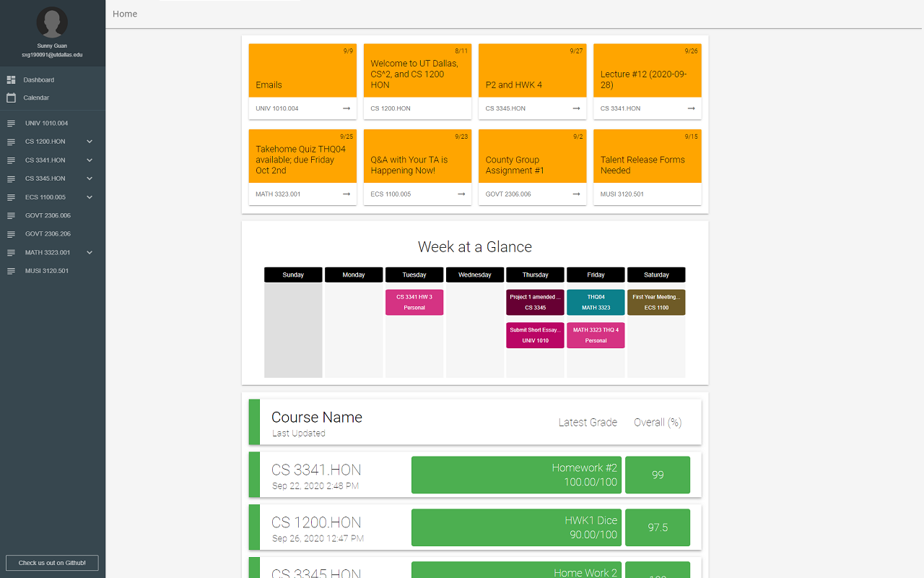Click arrow on County Group Assignment card
This screenshot has width=924, height=578.
[576, 194]
